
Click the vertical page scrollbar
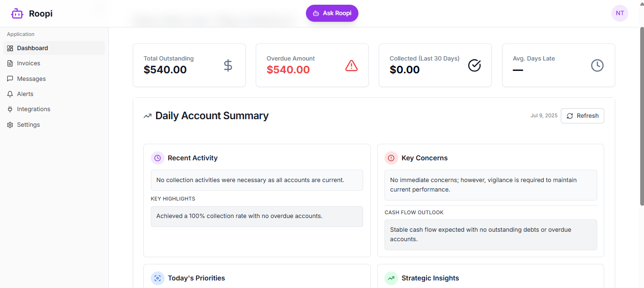(641, 118)
